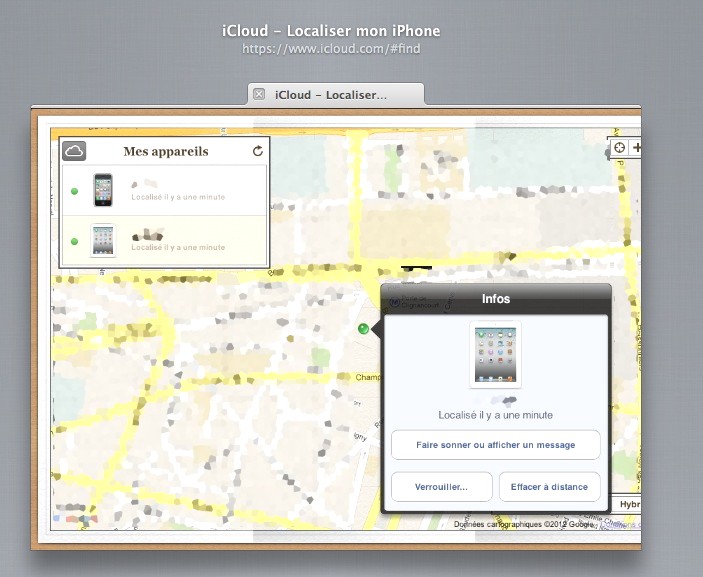Click the Verrouiller... button
Viewport: 703px width, 577px height.
pyautogui.click(x=440, y=487)
